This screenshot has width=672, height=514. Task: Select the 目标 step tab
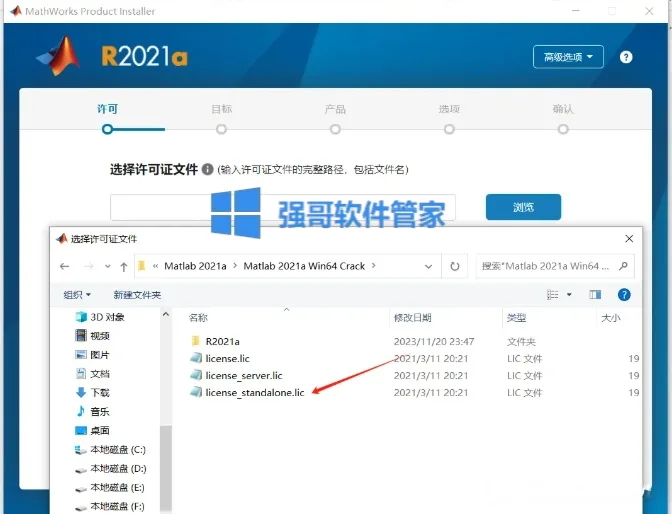[x=222, y=109]
